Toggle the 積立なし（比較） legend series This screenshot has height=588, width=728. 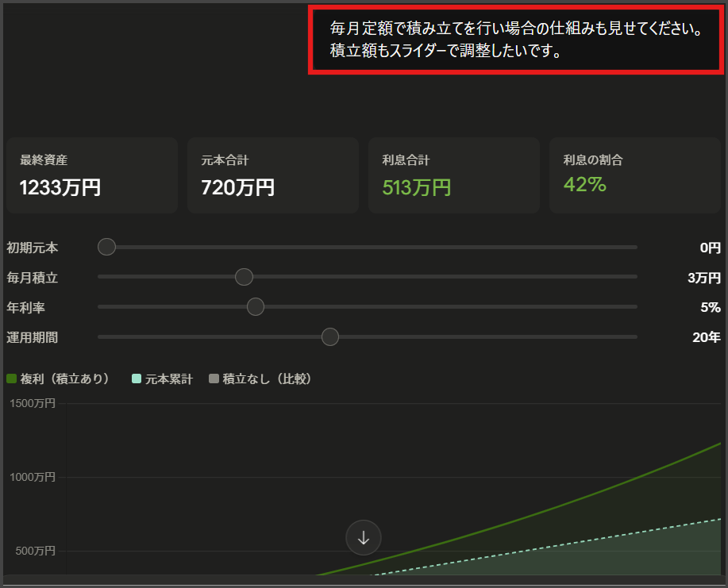pyautogui.click(x=260, y=379)
